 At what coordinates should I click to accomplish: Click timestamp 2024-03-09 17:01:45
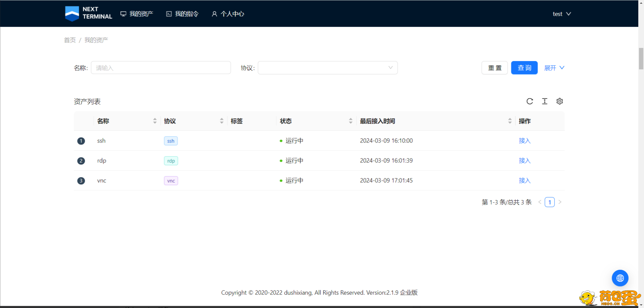(x=386, y=180)
